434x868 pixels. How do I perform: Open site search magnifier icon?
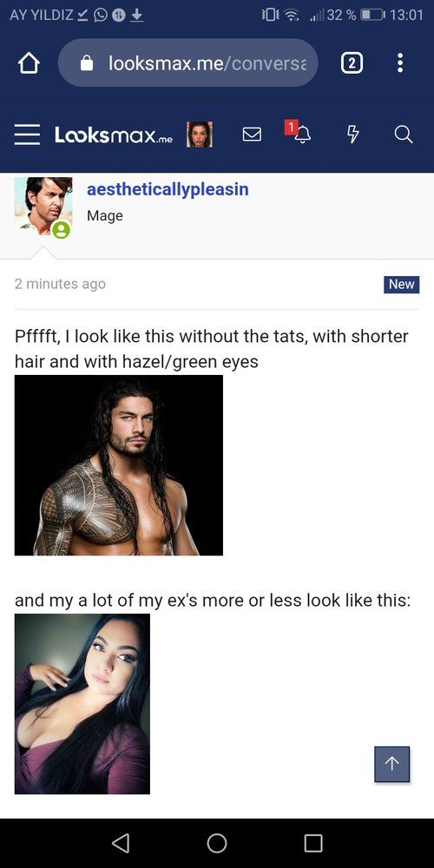click(x=404, y=135)
